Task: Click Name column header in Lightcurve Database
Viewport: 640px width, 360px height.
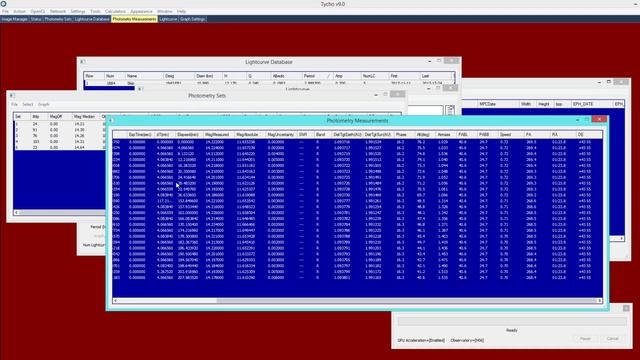Action: [144, 76]
